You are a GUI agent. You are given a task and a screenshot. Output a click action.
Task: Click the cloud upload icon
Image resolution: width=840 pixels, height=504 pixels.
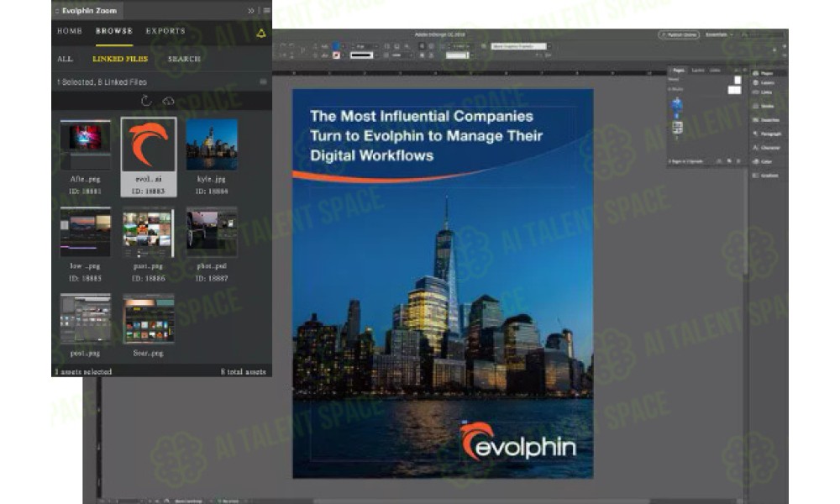[x=168, y=101]
